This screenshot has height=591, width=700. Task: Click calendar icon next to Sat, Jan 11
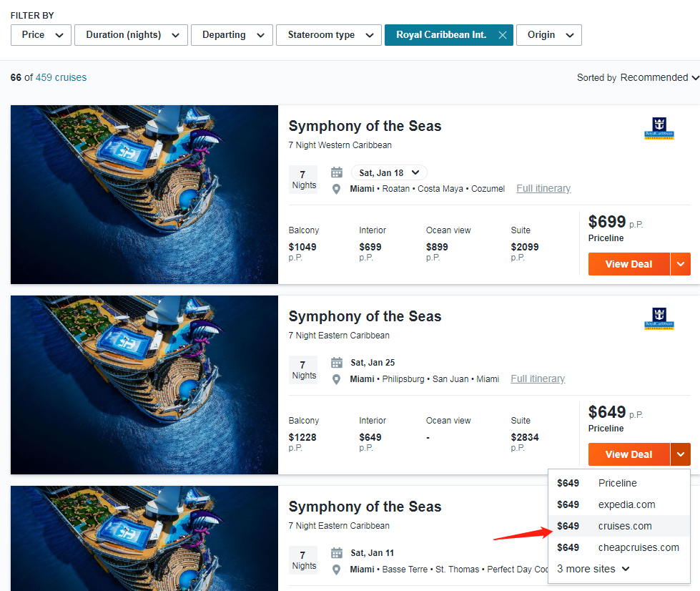(x=337, y=553)
